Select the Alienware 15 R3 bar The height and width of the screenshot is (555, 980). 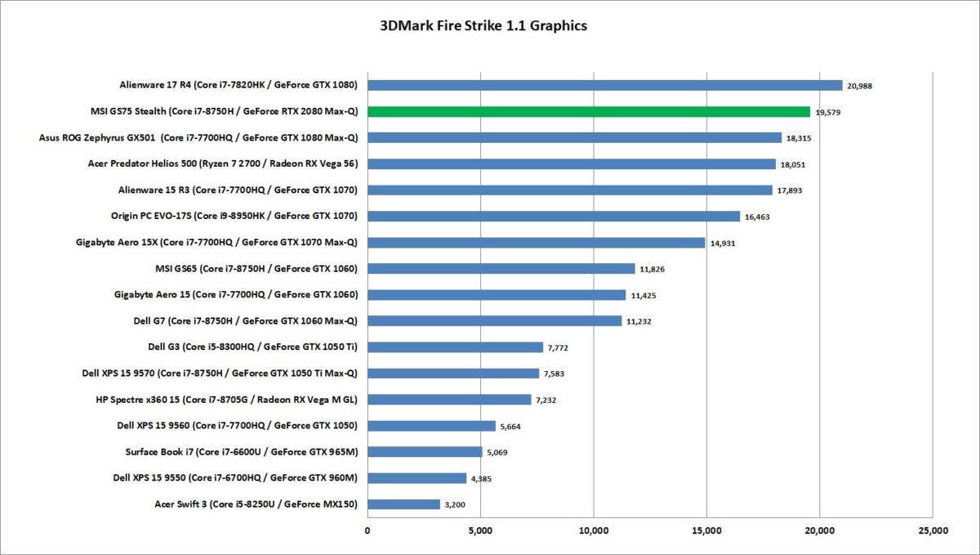click(570, 190)
